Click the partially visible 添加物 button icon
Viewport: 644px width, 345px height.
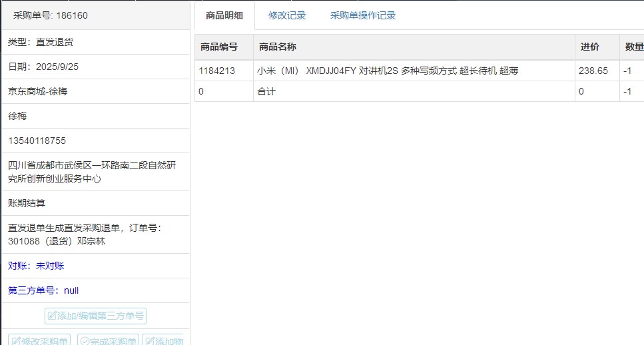(x=149, y=342)
